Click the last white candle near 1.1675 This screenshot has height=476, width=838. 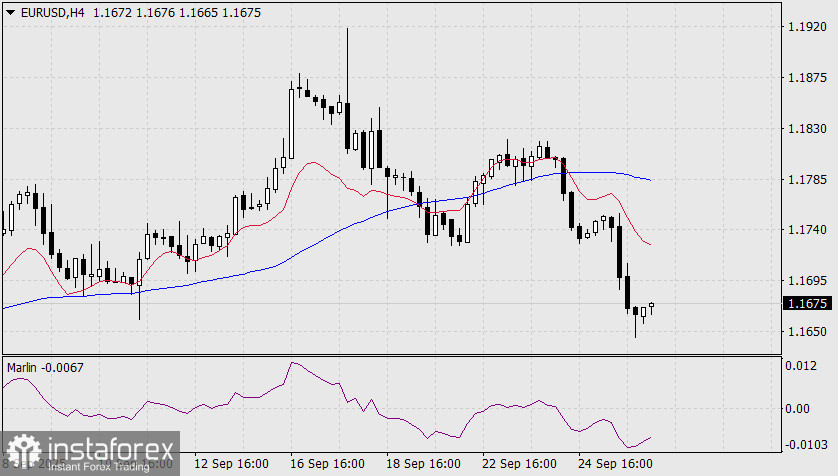tap(651, 306)
